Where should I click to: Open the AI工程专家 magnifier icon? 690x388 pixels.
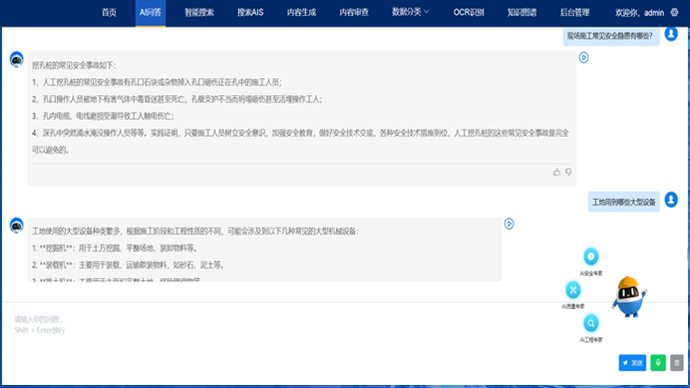591,323
